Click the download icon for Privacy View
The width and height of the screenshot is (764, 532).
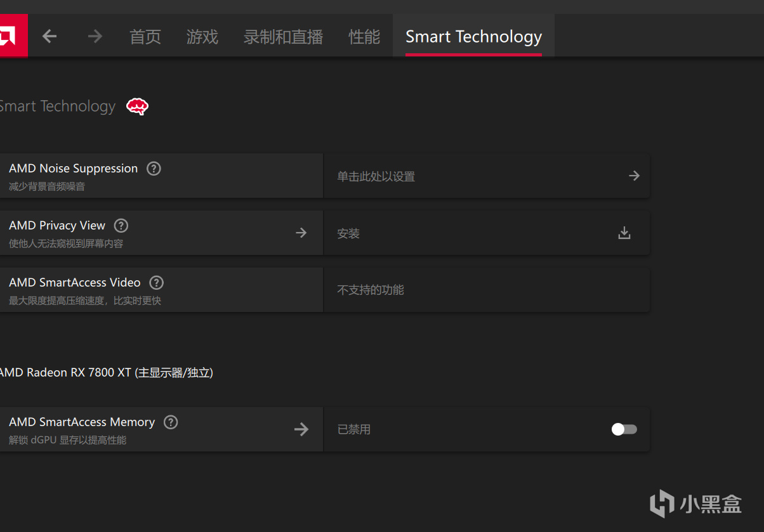[x=624, y=233]
